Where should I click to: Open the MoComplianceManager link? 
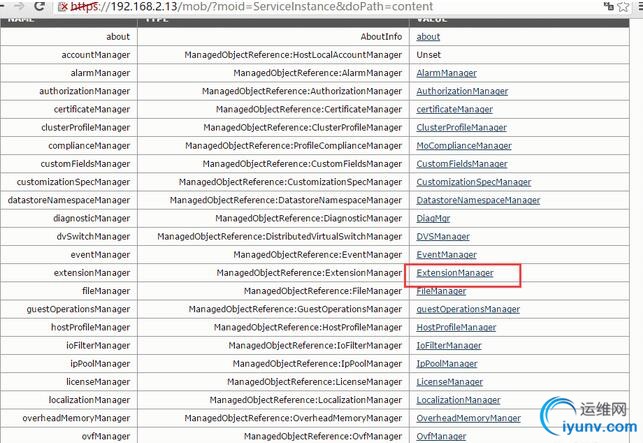coord(464,146)
